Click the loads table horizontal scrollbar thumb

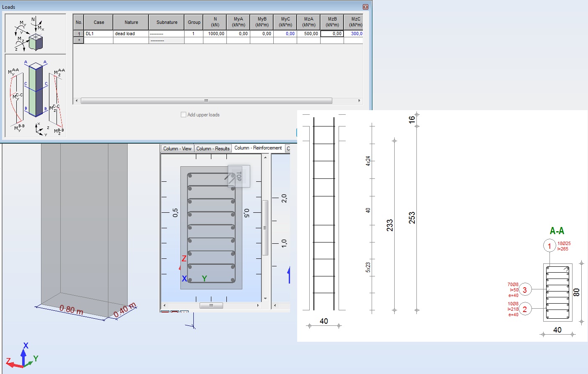click(x=206, y=101)
